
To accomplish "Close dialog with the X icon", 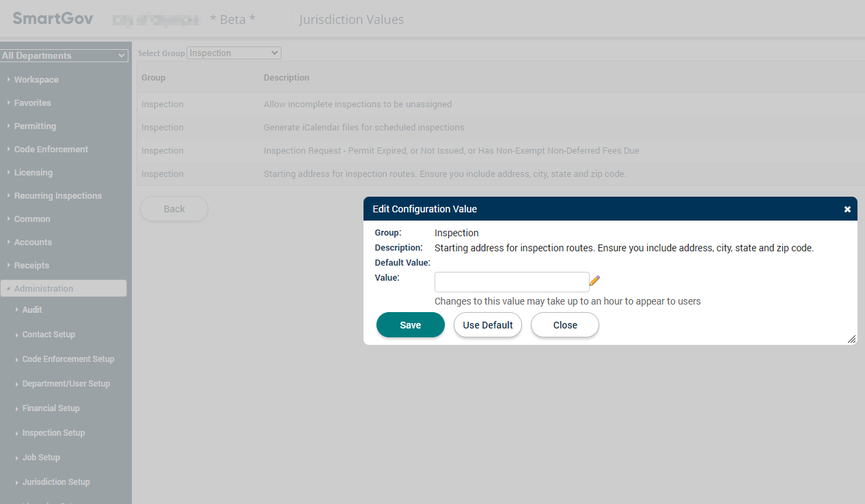I will tap(847, 210).
